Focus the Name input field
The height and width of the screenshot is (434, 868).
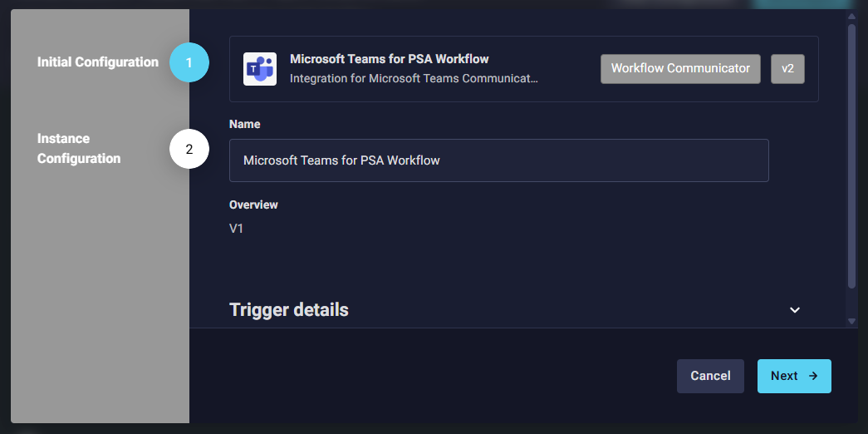point(498,160)
